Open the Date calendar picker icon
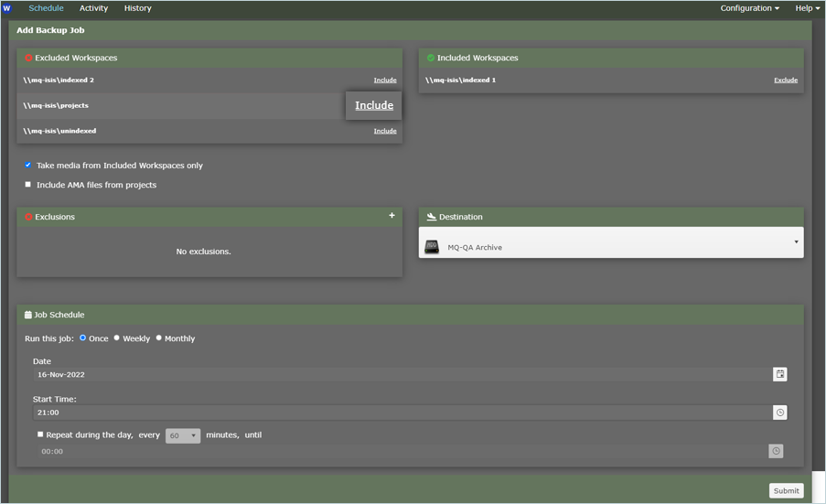Viewport: 826px width, 504px height. coord(779,374)
